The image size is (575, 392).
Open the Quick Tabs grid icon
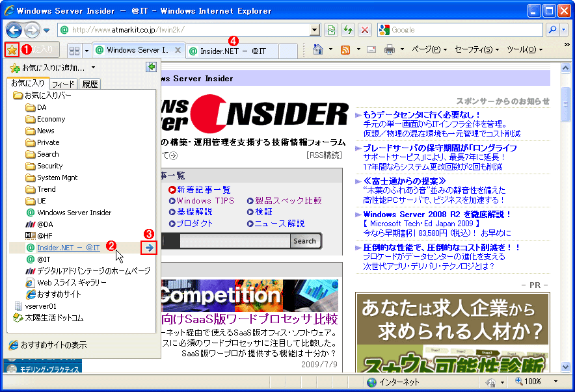coord(74,51)
